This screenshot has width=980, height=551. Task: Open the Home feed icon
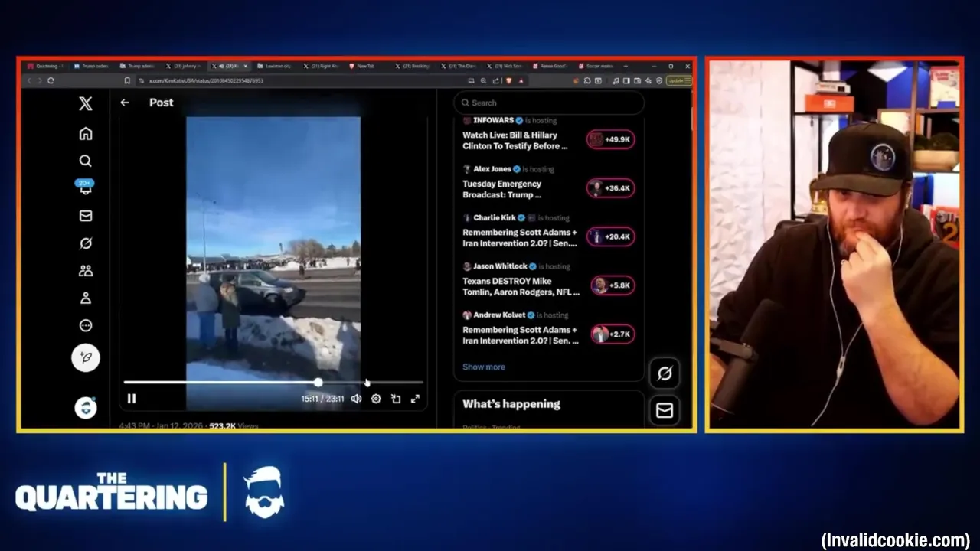[x=85, y=134]
